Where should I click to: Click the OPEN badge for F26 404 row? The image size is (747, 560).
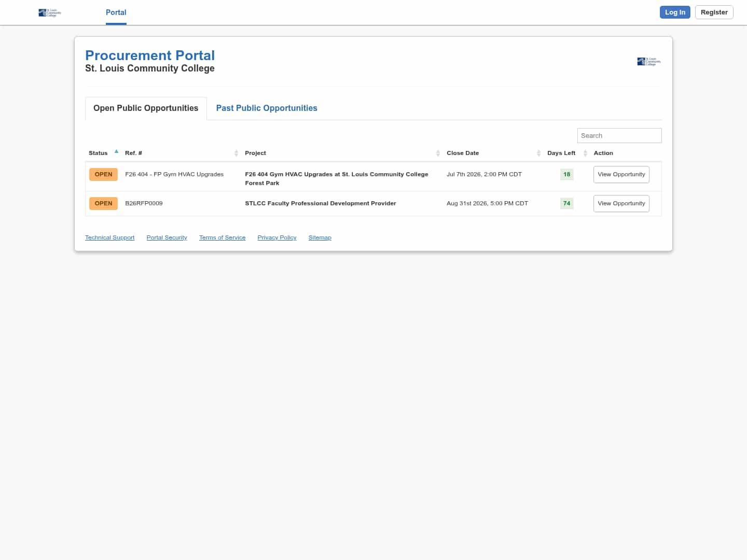coord(103,174)
